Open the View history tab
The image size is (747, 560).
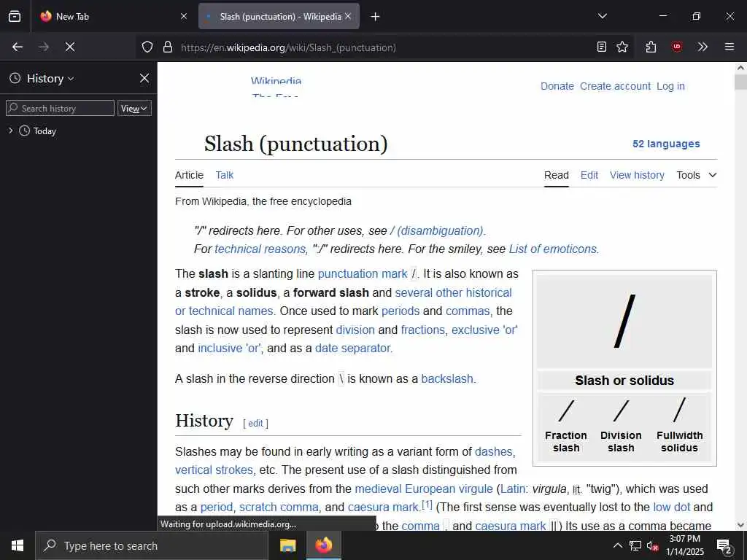(x=637, y=175)
